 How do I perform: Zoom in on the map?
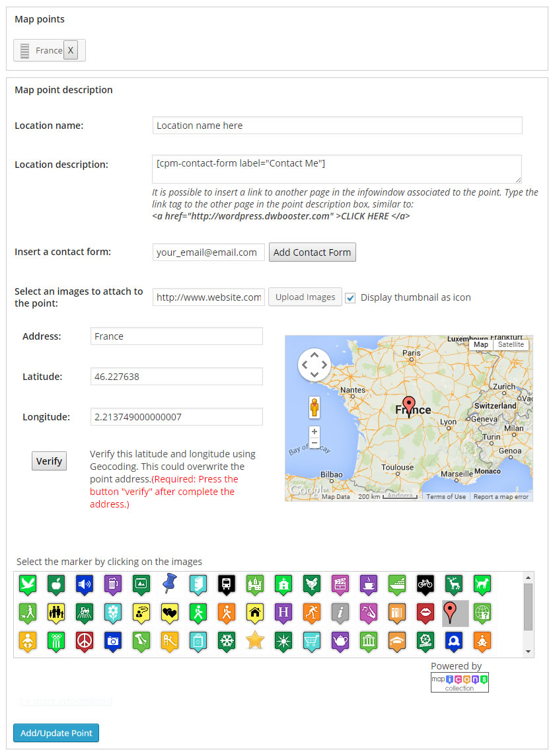[314, 432]
